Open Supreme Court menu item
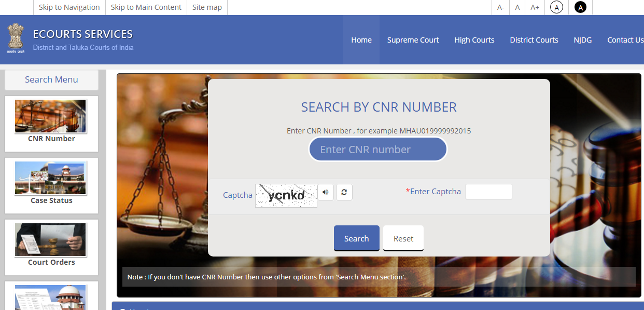The height and width of the screenshot is (310, 644). tap(413, 40)
